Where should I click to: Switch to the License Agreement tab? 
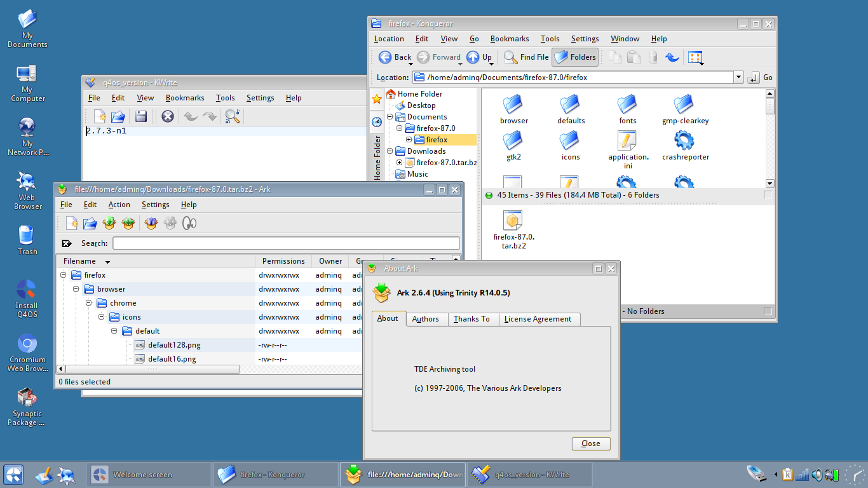538,319
